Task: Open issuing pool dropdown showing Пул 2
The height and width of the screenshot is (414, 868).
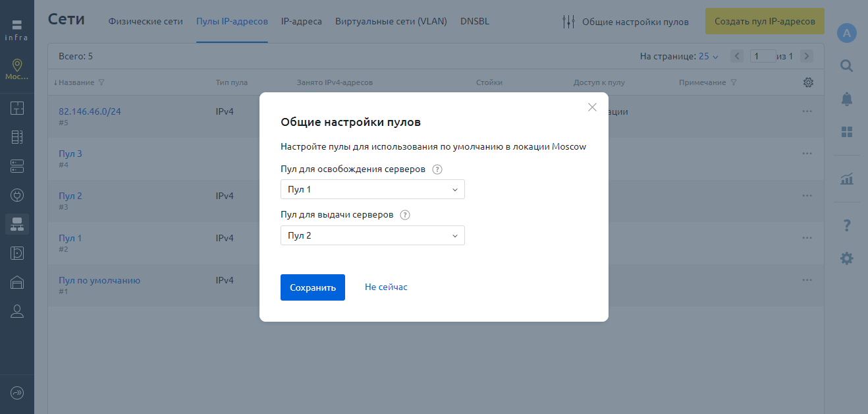Action: pos(373,236)
